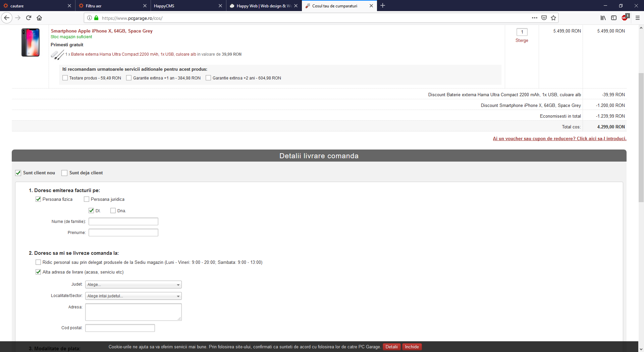Click the browser forward arrow

[18, 18]
